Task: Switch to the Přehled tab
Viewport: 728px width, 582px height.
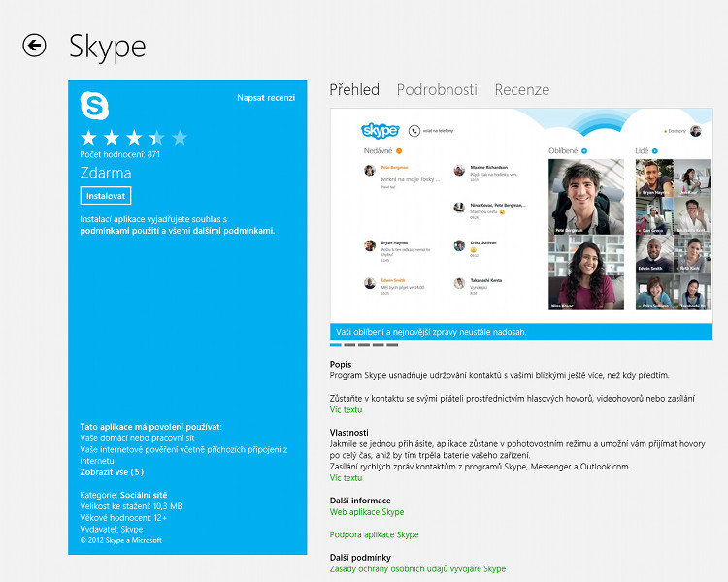Action: tap(354, 89)
